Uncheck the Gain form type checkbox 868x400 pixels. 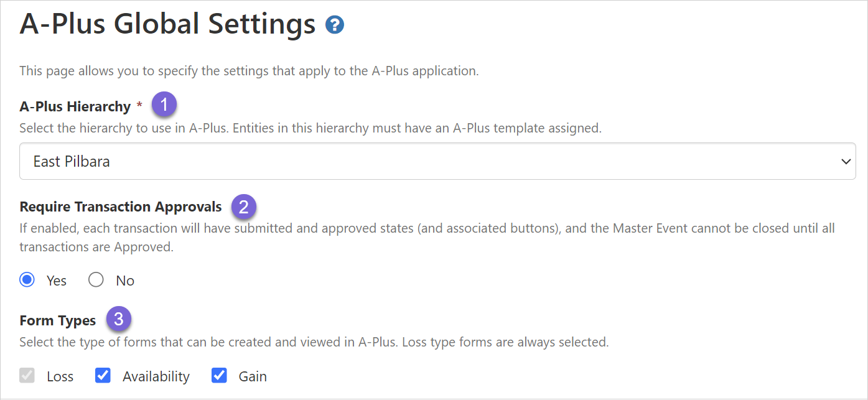click(x=219, y=376)
